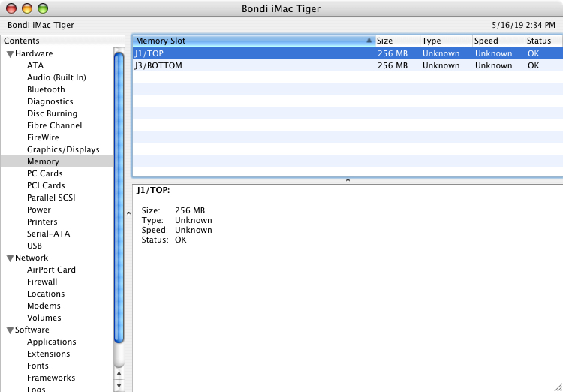Open FireWire hardware info
563x392 pixels.
[43, 137]
